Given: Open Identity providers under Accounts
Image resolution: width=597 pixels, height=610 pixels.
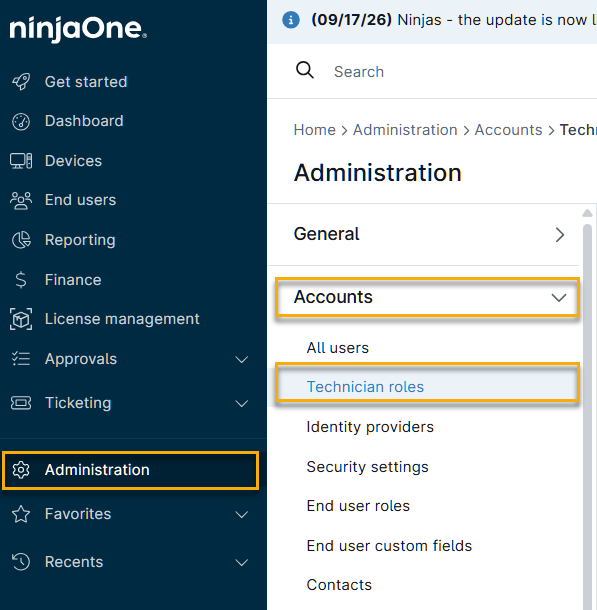Looking at the screenshot, I should coord(370,427).
